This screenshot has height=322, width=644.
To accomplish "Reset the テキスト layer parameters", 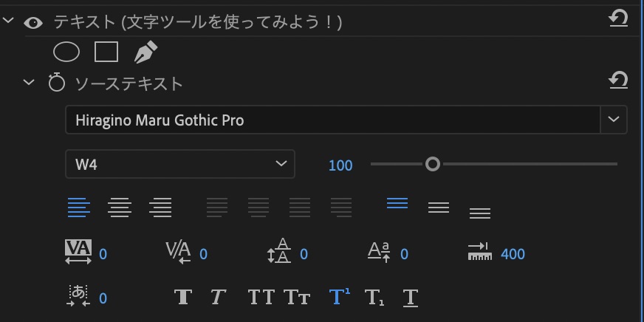I will 618,18.
